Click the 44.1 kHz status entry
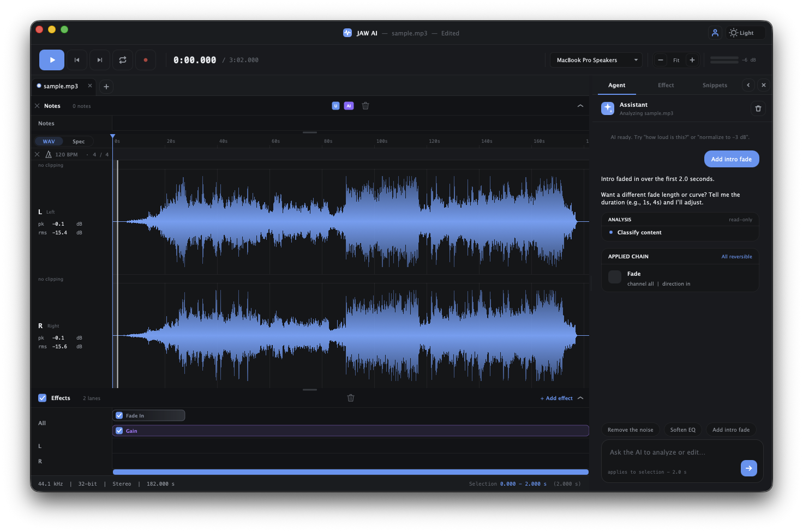This screenshot has width=803, height=532. (50, 484)
